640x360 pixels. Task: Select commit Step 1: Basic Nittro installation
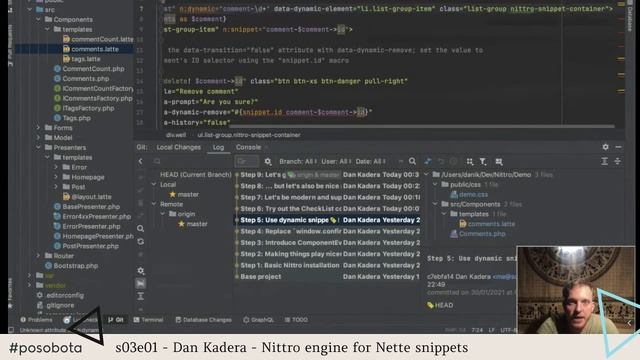point(327,265)
